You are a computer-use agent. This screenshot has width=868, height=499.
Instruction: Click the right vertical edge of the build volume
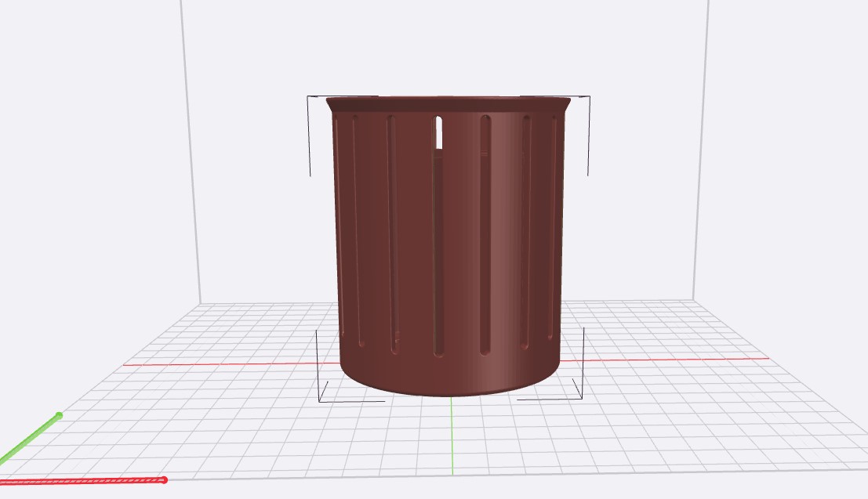[701, 150]
